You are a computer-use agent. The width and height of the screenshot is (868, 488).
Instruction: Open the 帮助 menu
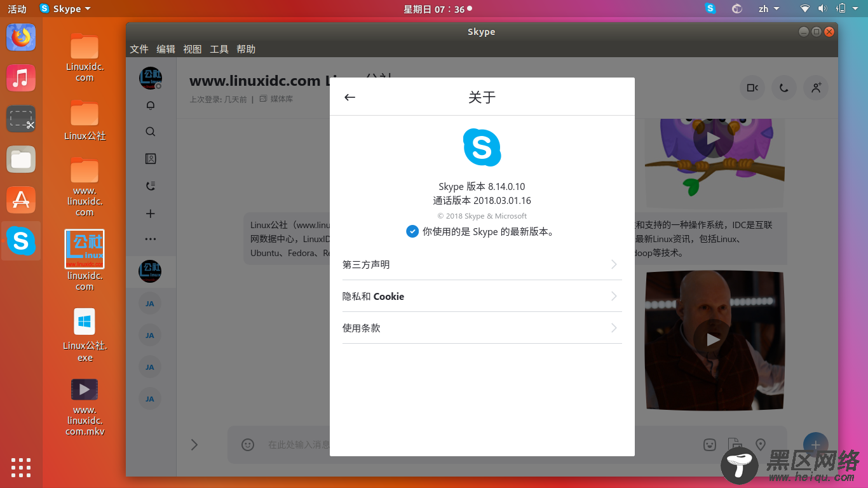[246, 49]
